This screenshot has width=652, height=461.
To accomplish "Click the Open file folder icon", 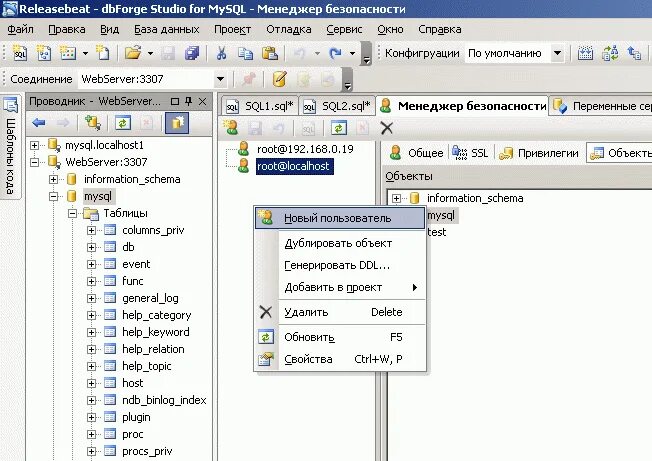I will [133, 53].
